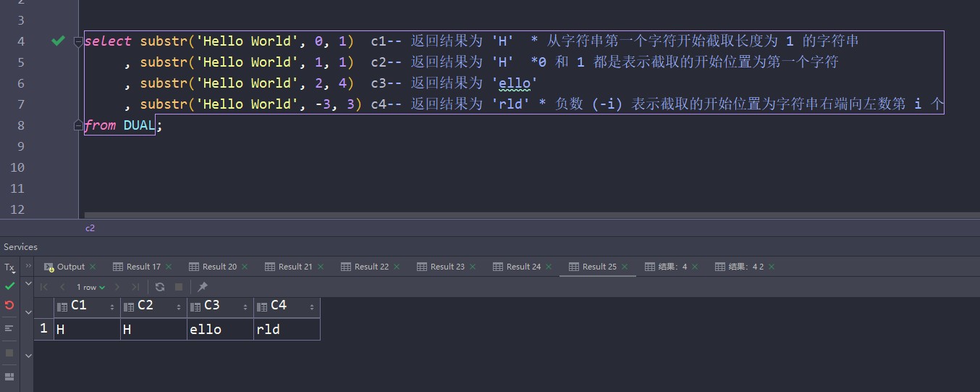
Task: Go to the last page of results
Action: point(135,287)
